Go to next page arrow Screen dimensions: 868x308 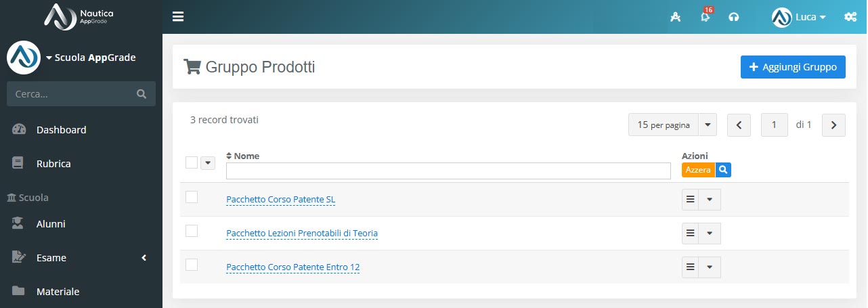[x=833, y=125]
